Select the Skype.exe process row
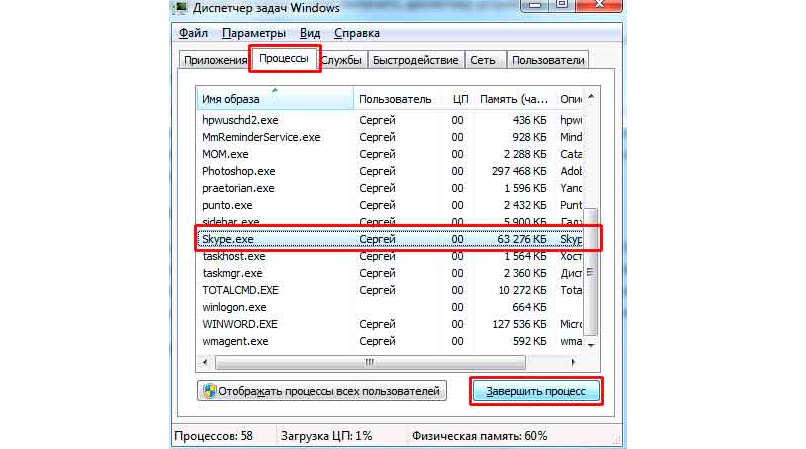 pyautogui.click(x=380, y=239)
